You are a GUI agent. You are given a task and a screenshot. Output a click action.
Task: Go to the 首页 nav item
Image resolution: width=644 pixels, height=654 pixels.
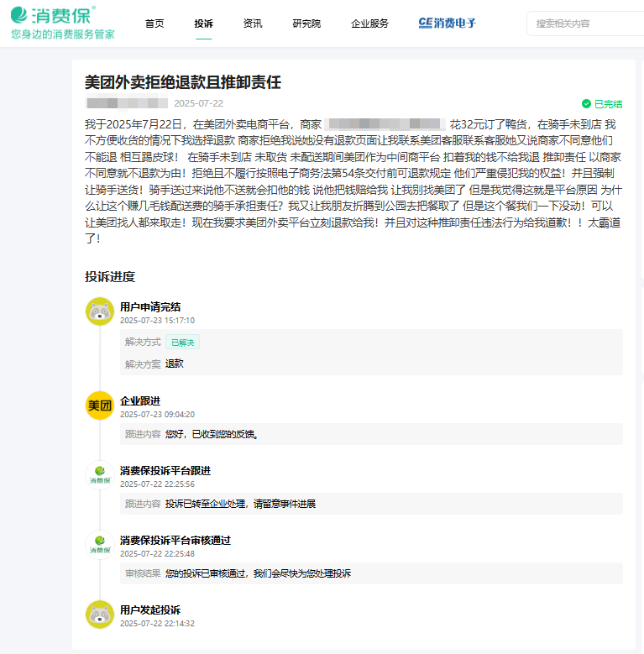pos(154,24)
